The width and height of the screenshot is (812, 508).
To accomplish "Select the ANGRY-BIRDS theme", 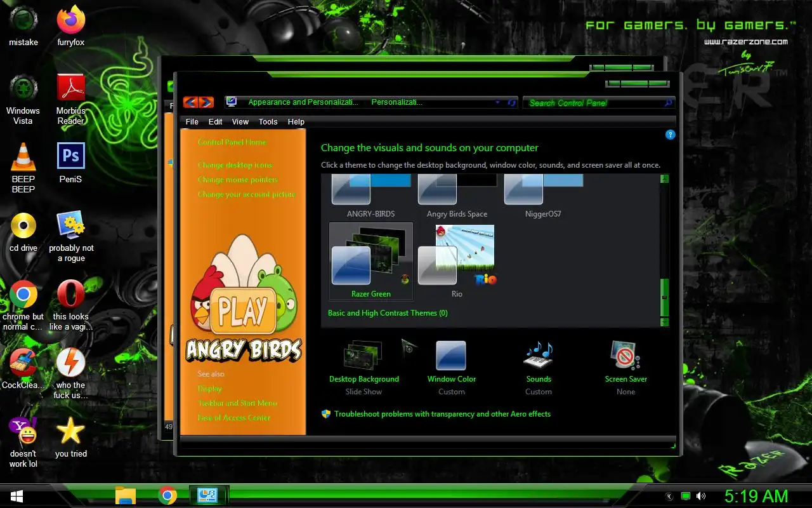I will (370, 197).
